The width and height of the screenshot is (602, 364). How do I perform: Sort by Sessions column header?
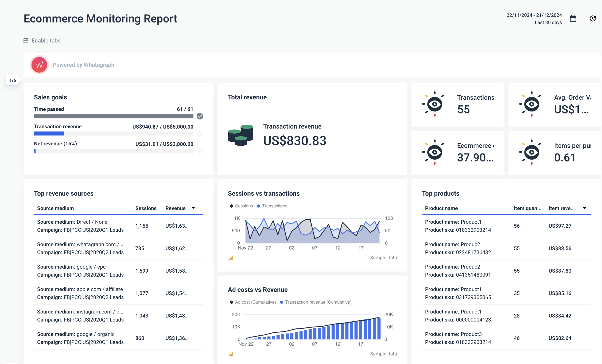click(x=146, y=208)
